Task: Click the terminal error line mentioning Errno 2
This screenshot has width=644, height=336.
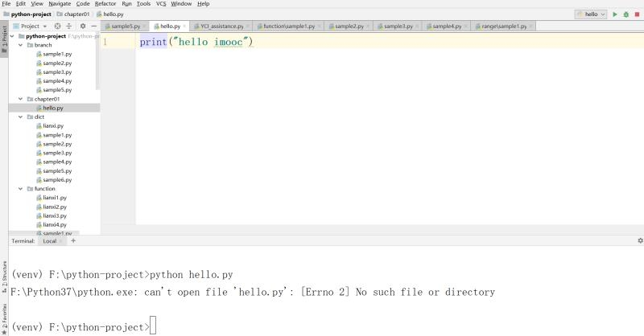Action: 253,292
